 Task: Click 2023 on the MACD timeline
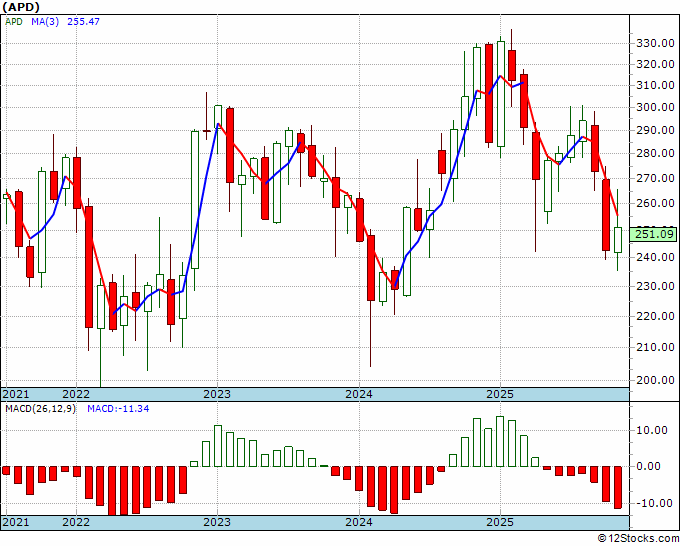click(x=217, y=522)
